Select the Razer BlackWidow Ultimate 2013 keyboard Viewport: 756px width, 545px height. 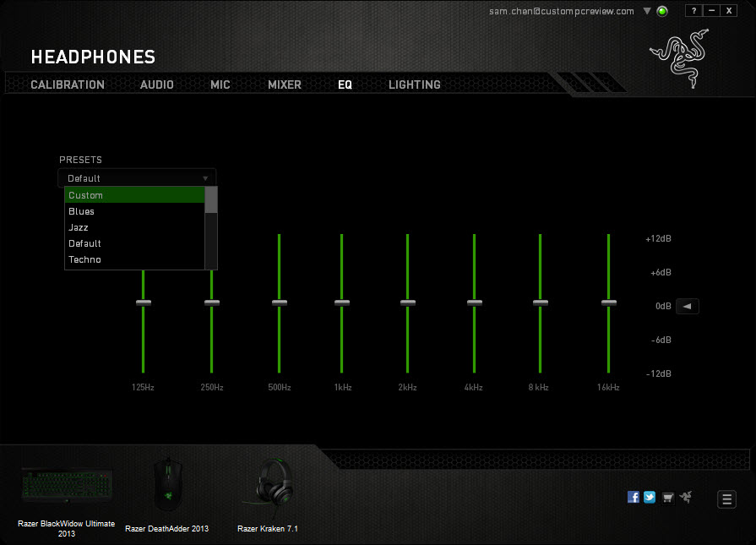point(67,500)
